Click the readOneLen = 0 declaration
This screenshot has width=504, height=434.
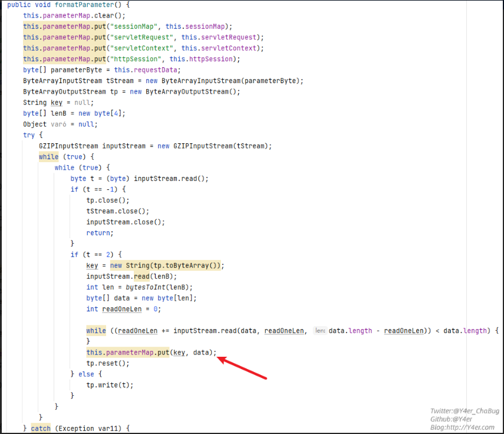[123, 309]
